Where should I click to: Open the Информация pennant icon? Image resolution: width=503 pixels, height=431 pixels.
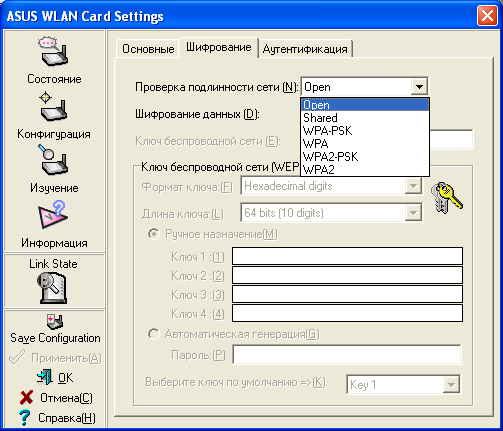click(53, 215)
